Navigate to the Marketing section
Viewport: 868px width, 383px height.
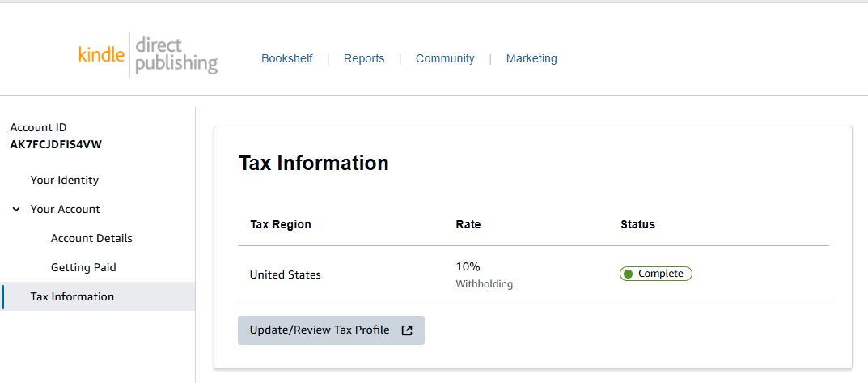(x=531, y=58)
